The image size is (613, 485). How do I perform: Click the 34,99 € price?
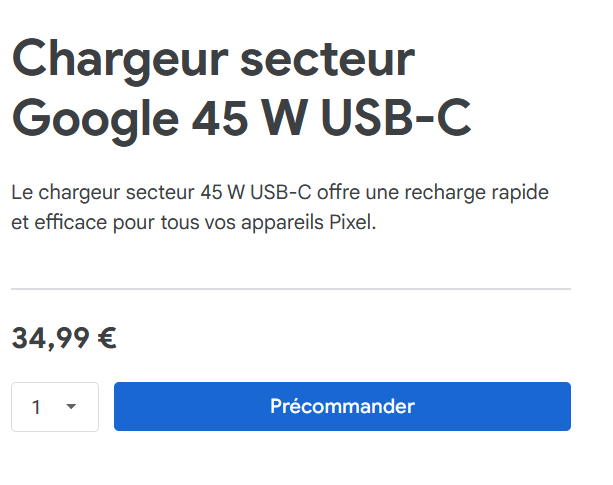pyautogui.click(x=64, y=339)
